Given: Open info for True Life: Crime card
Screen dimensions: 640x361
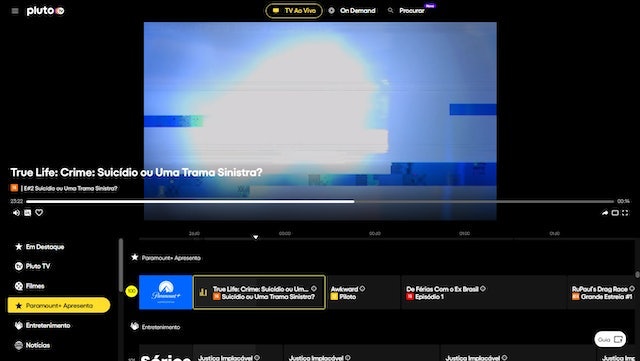Looking at the screenshot, I should [x=314, y=289].
